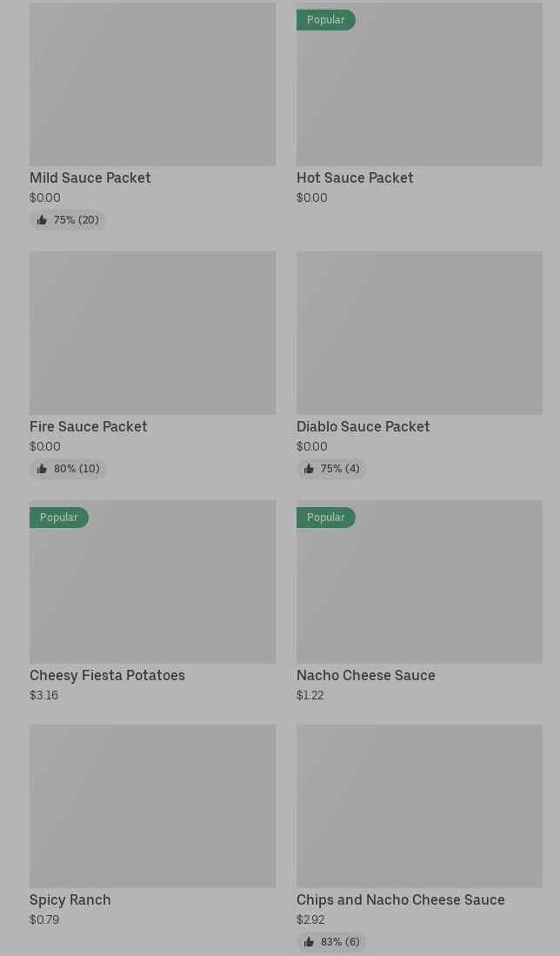Click the Chips and Nacho Cheese Sauce image
Image resolution: width=560 pixels, height=956 pixels.
tap(419, 806)
